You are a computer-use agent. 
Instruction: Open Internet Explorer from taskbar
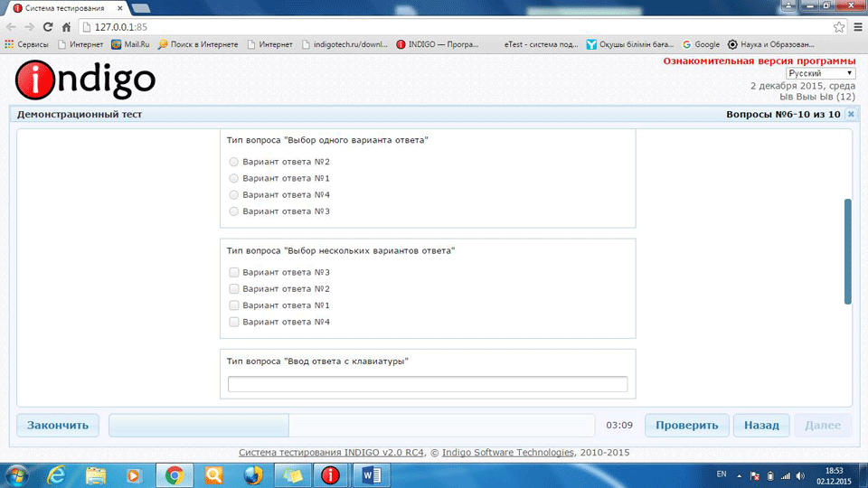tap(56, 474)
